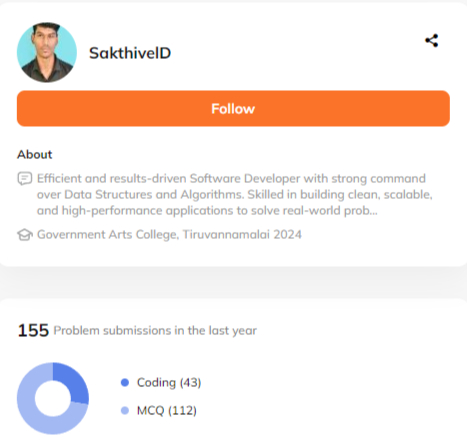467x448 pixels.
Task: Click Problem submissions in the last year text
Action: click(155, 331)
